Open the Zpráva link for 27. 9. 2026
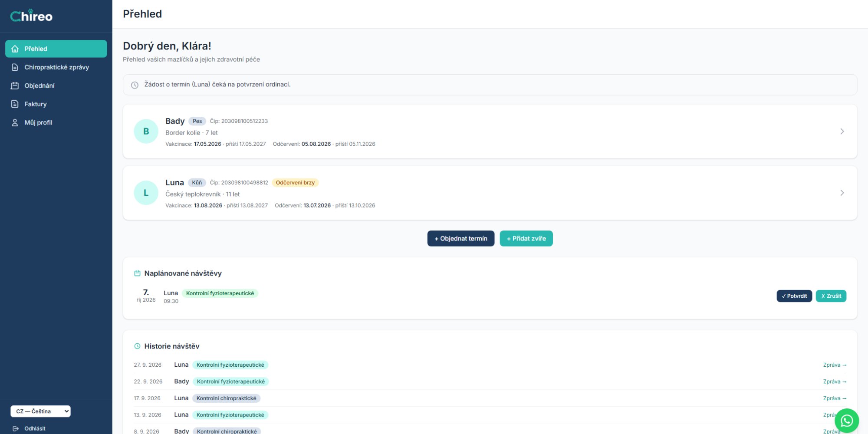 pyautogui.click(x=835, y=365)
